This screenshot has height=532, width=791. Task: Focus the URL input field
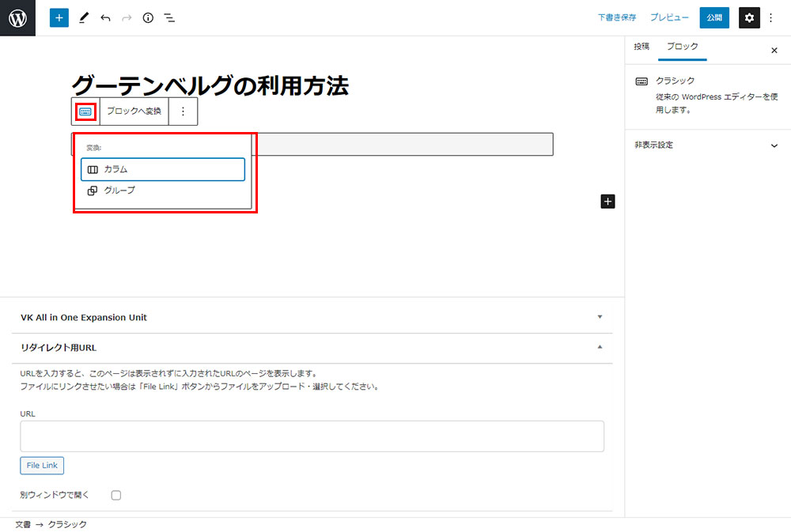tap(312, 436)
